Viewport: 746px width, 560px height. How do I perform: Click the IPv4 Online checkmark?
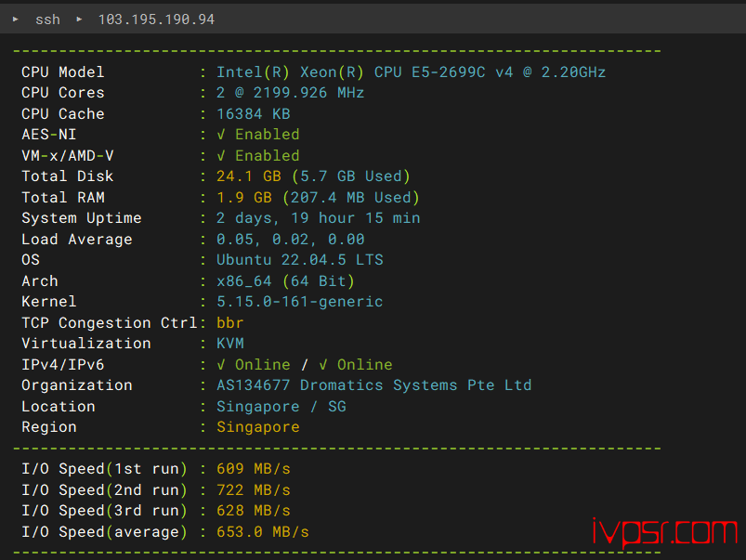pos(221,365)
